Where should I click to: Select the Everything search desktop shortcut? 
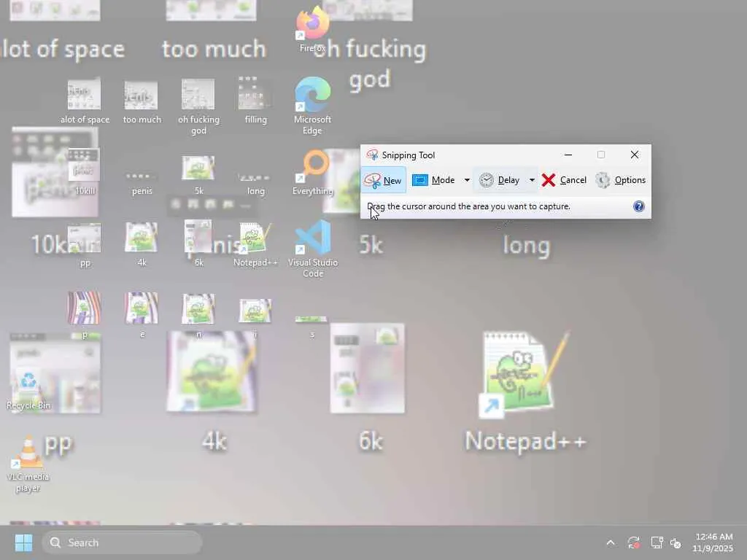[312, 173]
